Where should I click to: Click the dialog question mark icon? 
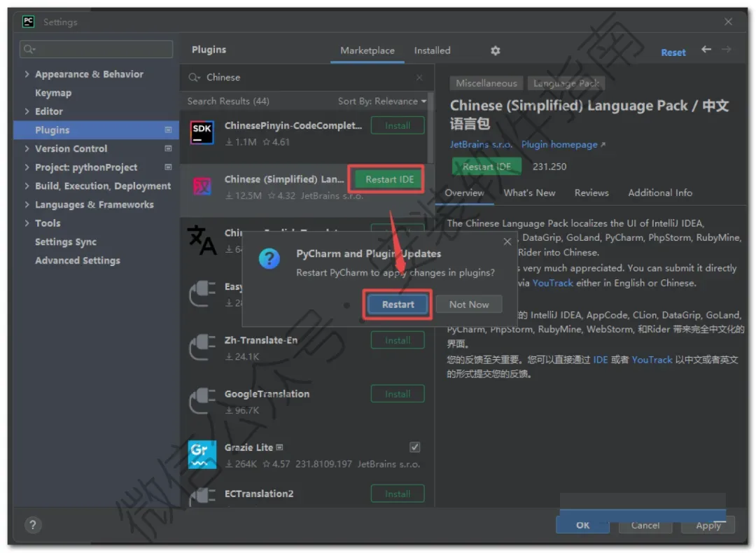click(x=269, y=259)
